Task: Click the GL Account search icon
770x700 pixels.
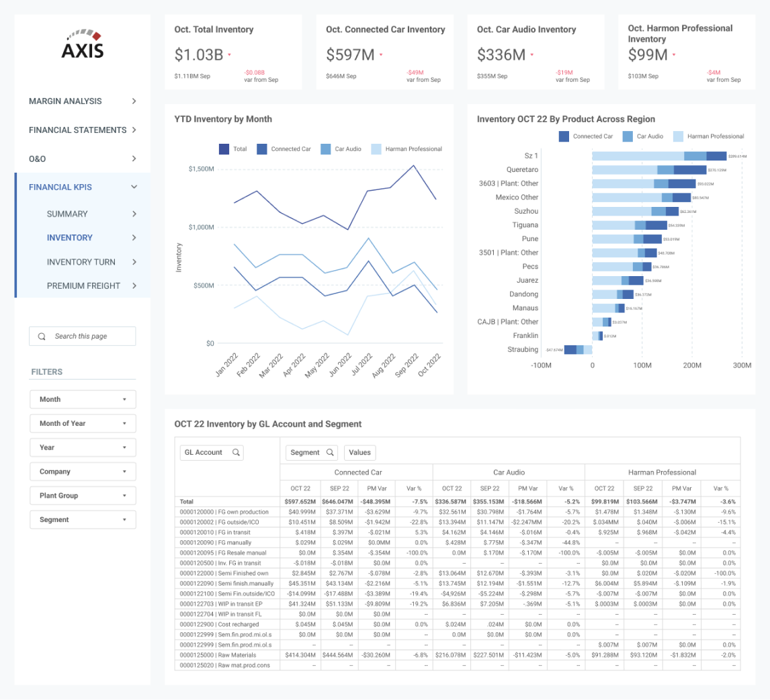Action: pyautogui.click(x=236, y=452)
